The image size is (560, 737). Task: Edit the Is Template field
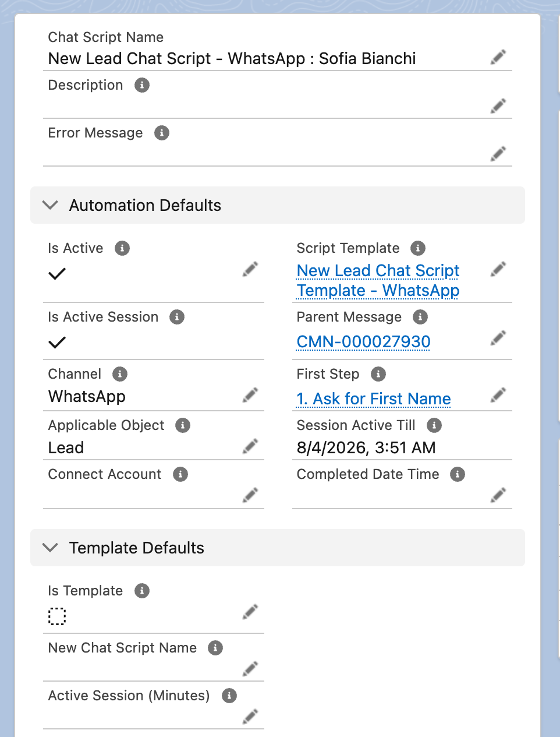250,612
